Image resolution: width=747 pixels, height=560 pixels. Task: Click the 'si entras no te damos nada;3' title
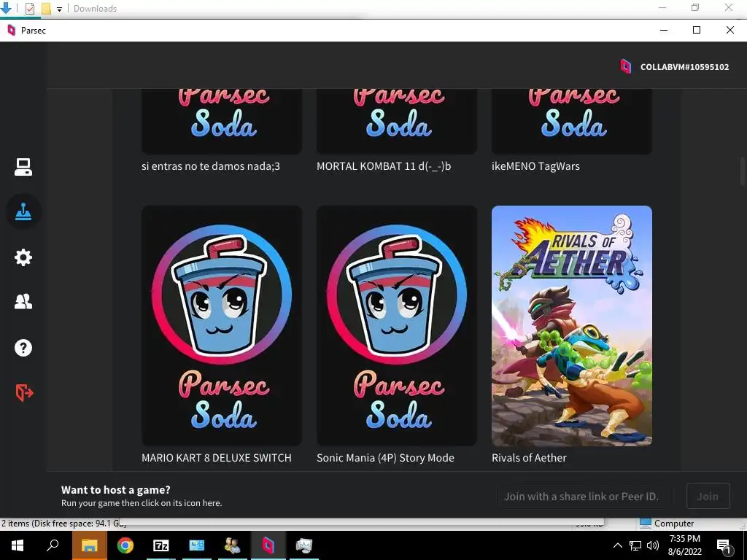click(x=211, y=166)
